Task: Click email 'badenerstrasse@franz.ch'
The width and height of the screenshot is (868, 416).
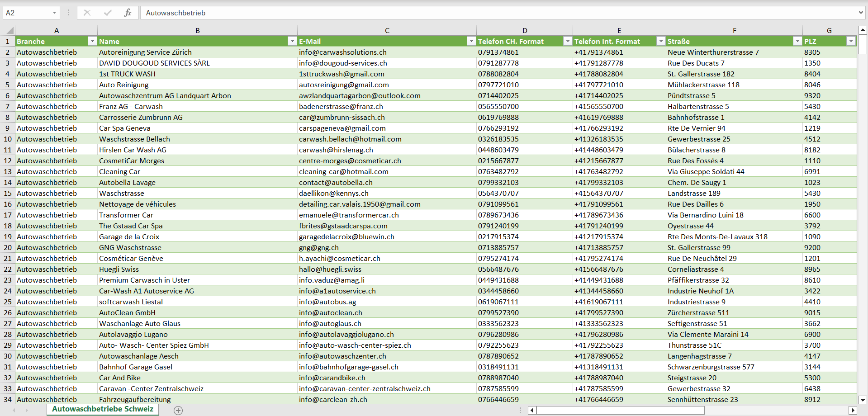Action: [387, 106]
